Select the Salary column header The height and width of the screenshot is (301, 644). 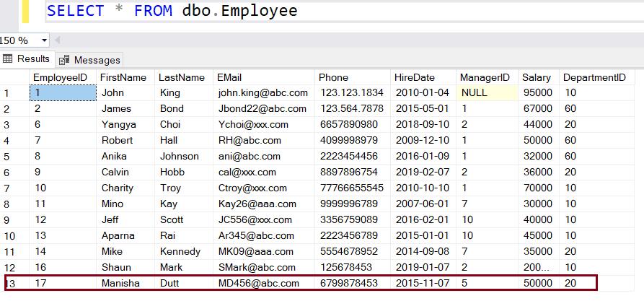pos(537,77)
